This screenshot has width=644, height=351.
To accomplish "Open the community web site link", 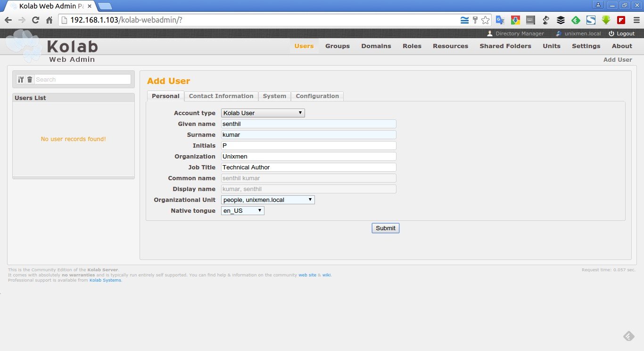I will click(307, 275).
